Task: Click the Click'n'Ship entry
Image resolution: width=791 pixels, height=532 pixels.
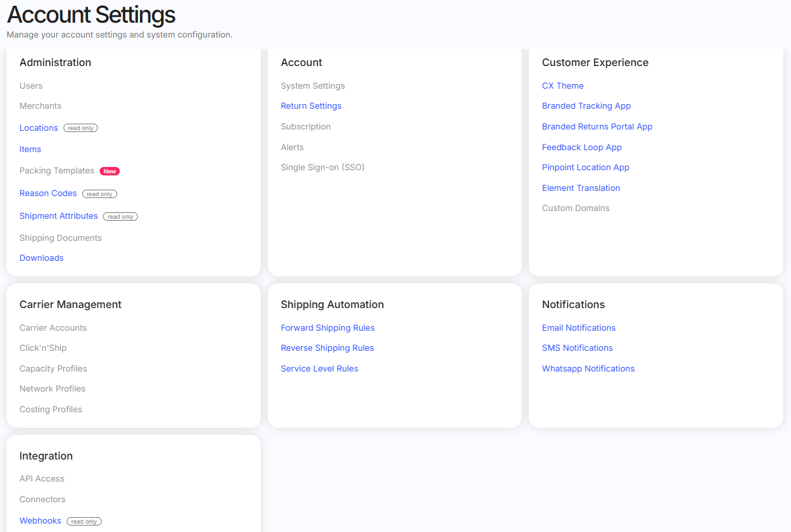Action: pos(43,348)
